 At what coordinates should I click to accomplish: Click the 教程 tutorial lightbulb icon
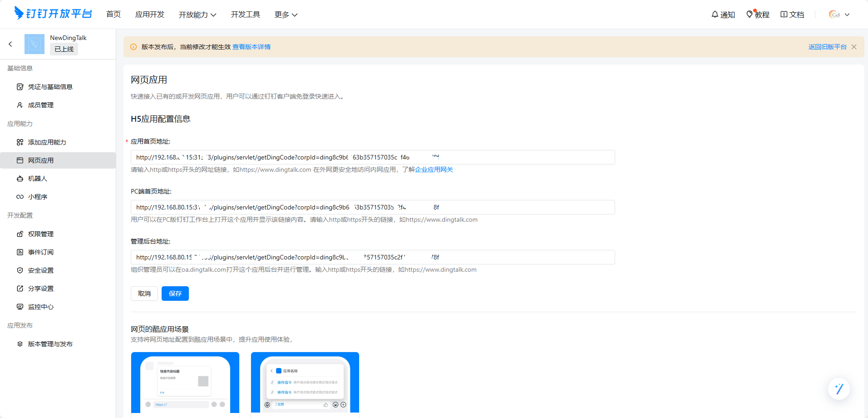tap(750, 15)
